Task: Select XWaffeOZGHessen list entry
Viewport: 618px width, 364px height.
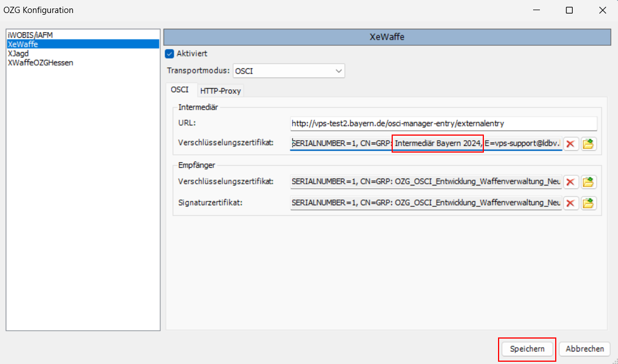Action: [40, 63]
